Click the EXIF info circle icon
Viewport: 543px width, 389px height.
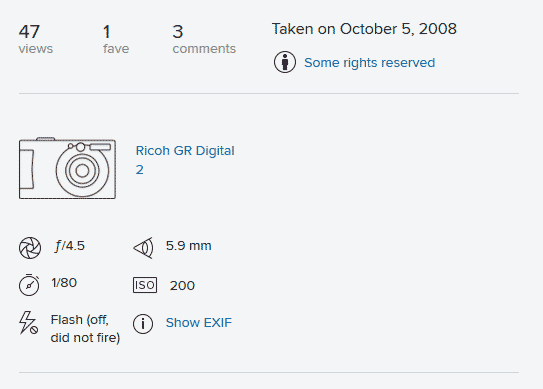143,324
